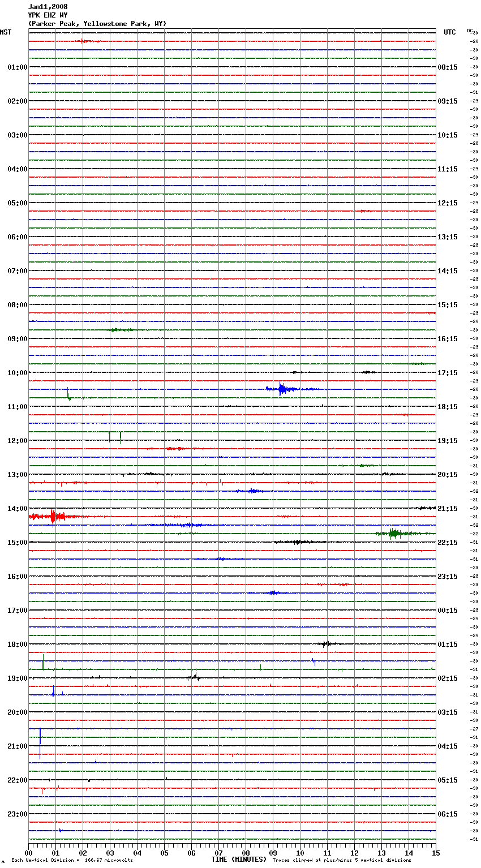481x868 pixels.
Task: Click minute 05 on the bottom axis
Action: pos(164,852)
